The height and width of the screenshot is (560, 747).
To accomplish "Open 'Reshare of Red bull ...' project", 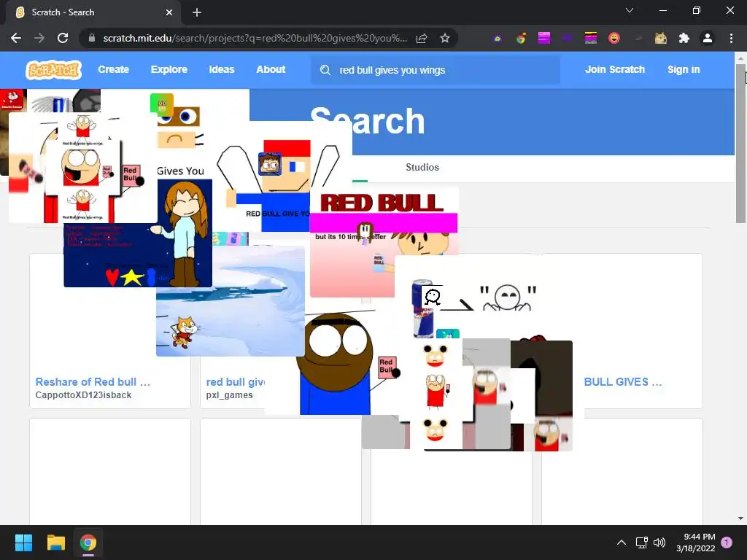I will pos(93,382).
